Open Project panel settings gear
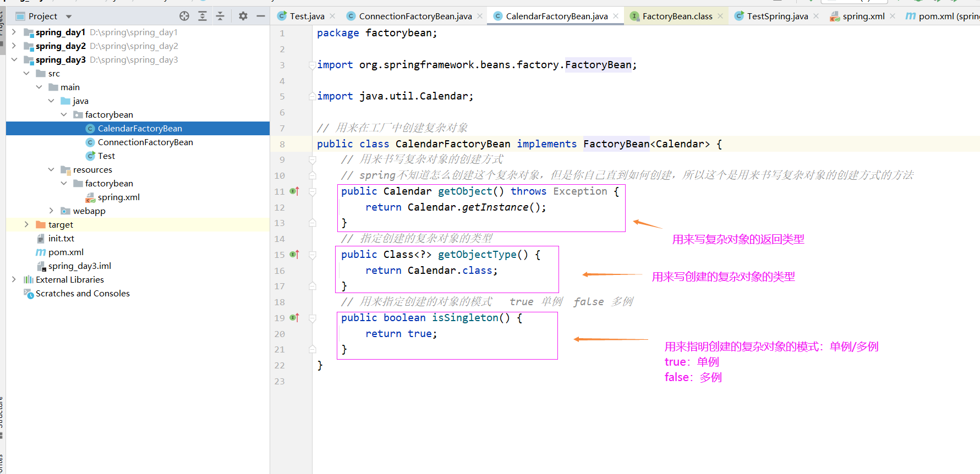 (x=243, y=16)
